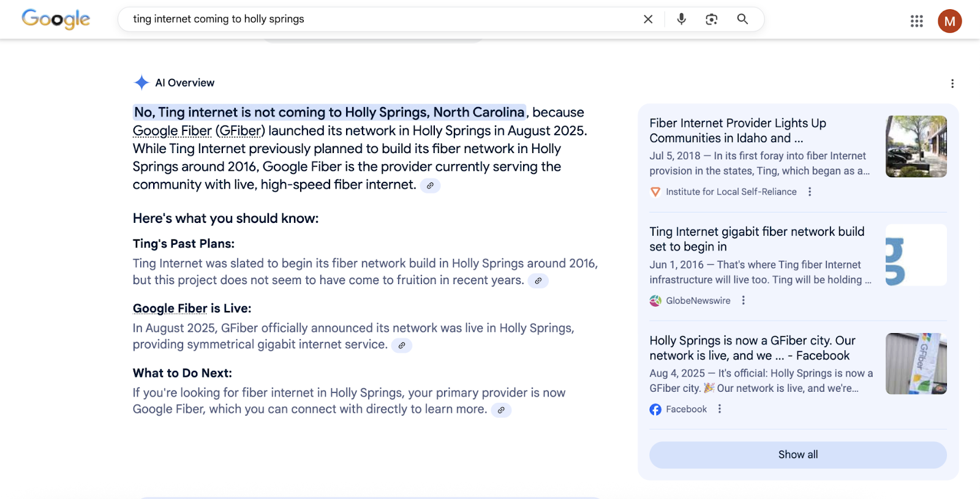Screen dimensions: 980x499
Task: Open the three-dot menu on the Facebook result
Action: 720,409
